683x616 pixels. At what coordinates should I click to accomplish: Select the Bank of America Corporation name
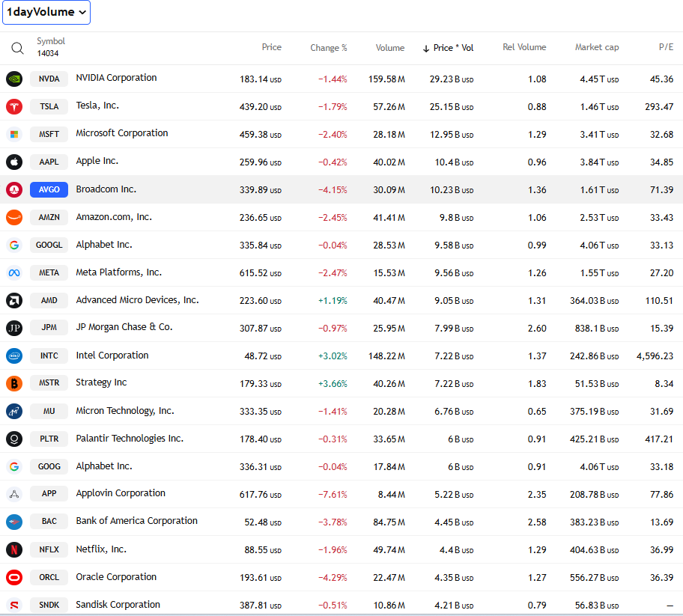tap(137, 521)
